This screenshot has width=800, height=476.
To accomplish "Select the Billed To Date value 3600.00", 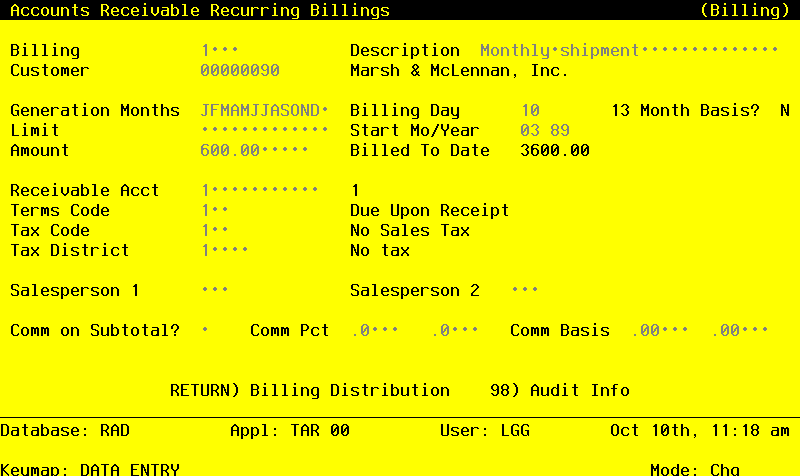I will point(555,151).
